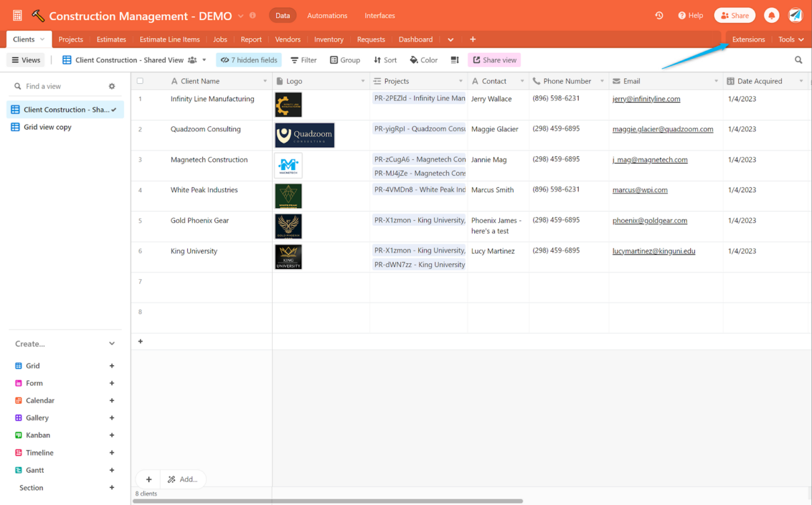This screenshot has width=812, height=505.
Task: Open the Color option in the toolbar
Action: click(x=423, y=60)
